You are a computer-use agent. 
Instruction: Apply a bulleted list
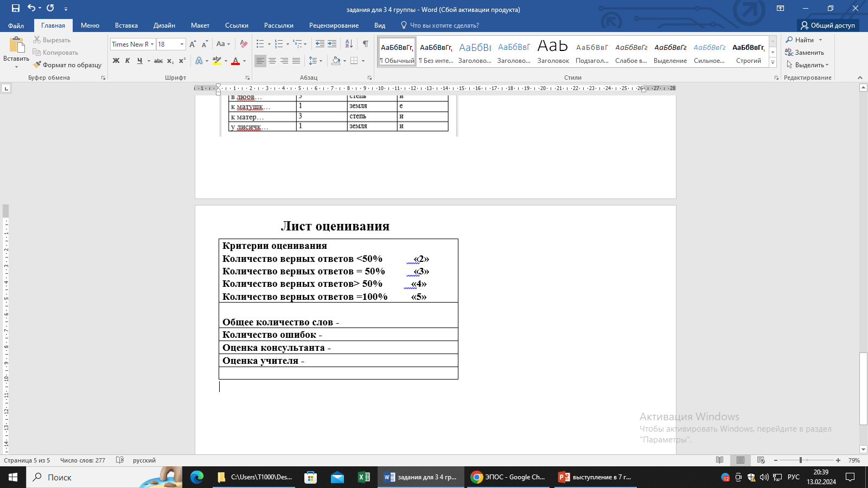click(x=260, y=44)
